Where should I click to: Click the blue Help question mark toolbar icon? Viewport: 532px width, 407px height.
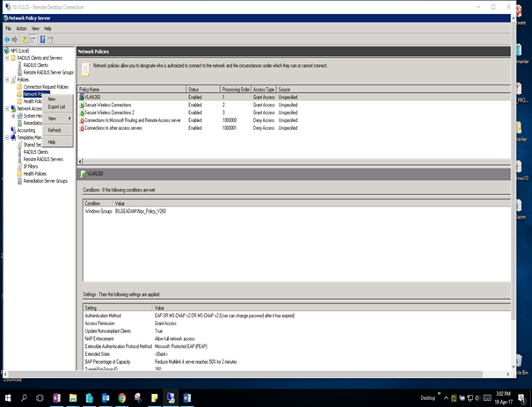pyautogui.click(x=43, y=40)
